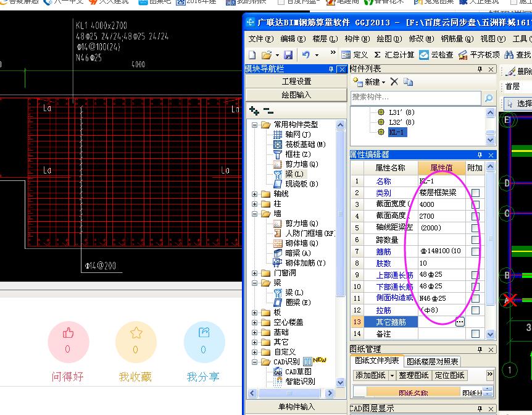Open the 构件(N) menu

(x=357, y=39)
